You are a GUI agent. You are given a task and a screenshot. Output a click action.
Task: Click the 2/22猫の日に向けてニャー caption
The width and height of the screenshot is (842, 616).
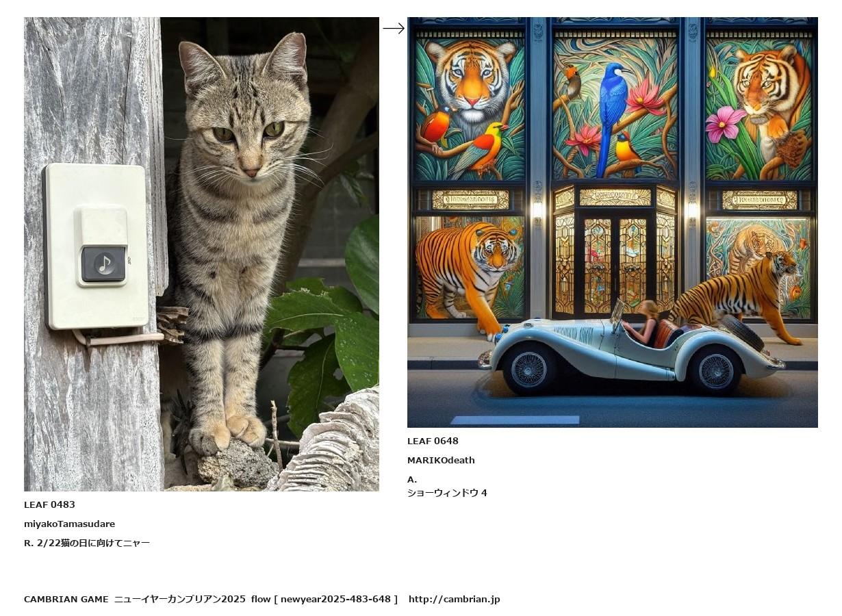(93, 543)
